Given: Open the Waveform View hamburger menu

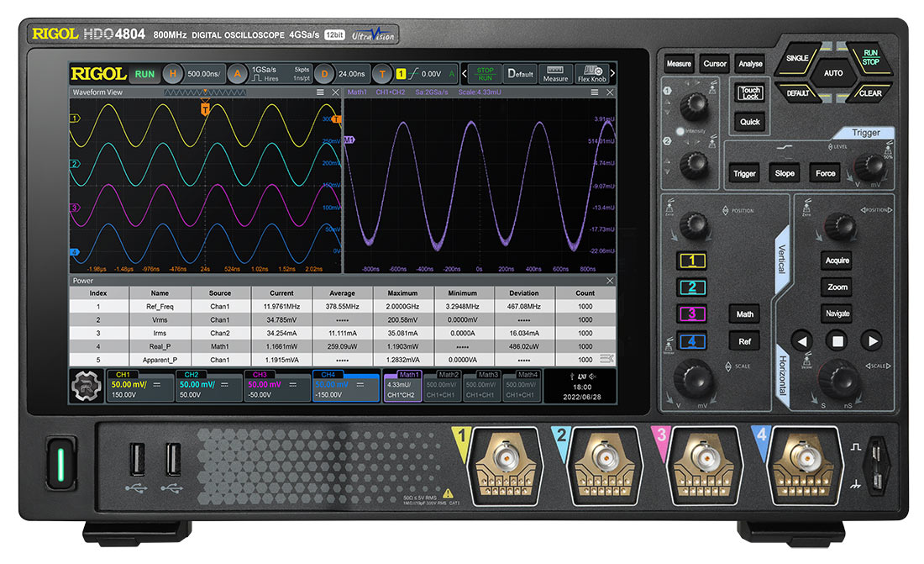Looking at the screenshot, I should (320, 92).
